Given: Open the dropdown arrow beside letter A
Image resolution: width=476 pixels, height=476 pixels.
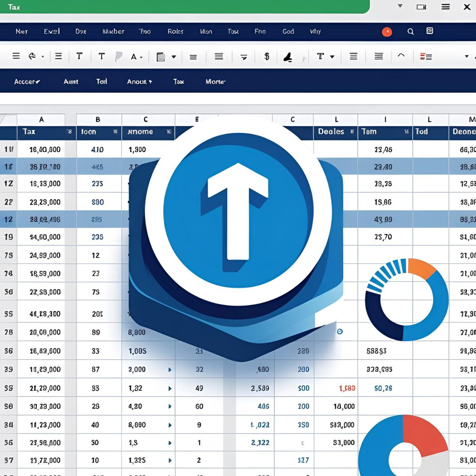Looking at the screenshot, I should pos(141,58).
